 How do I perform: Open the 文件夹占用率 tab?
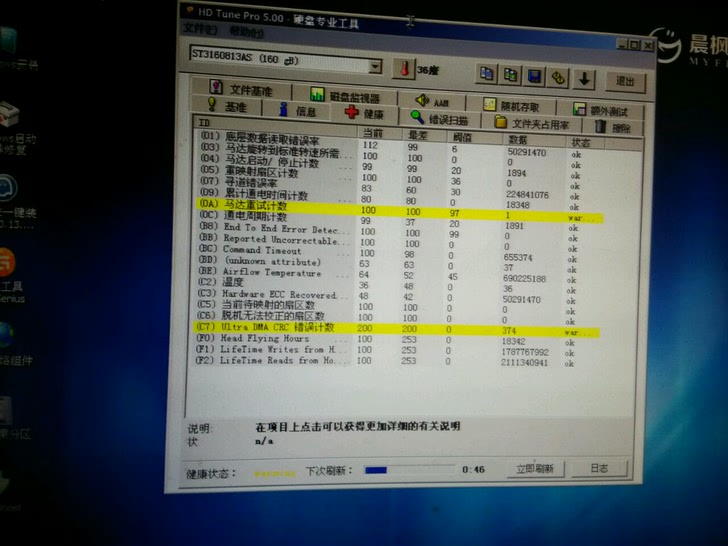coord(532,124)
